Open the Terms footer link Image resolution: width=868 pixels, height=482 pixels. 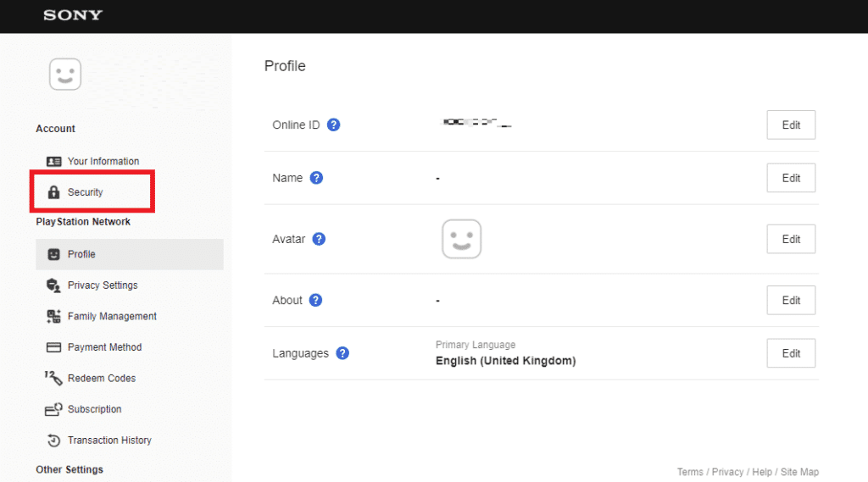point(691,472)
